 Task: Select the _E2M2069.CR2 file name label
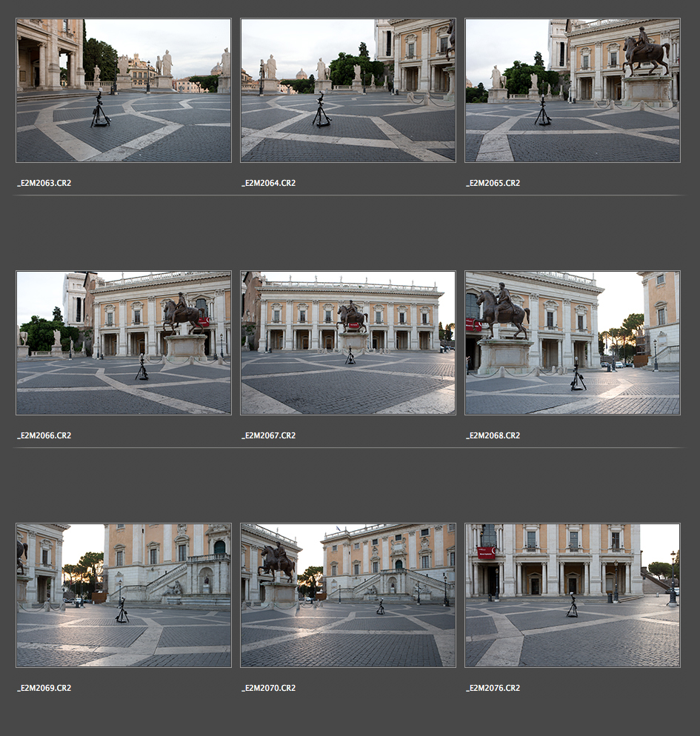[x=44, y=688]
